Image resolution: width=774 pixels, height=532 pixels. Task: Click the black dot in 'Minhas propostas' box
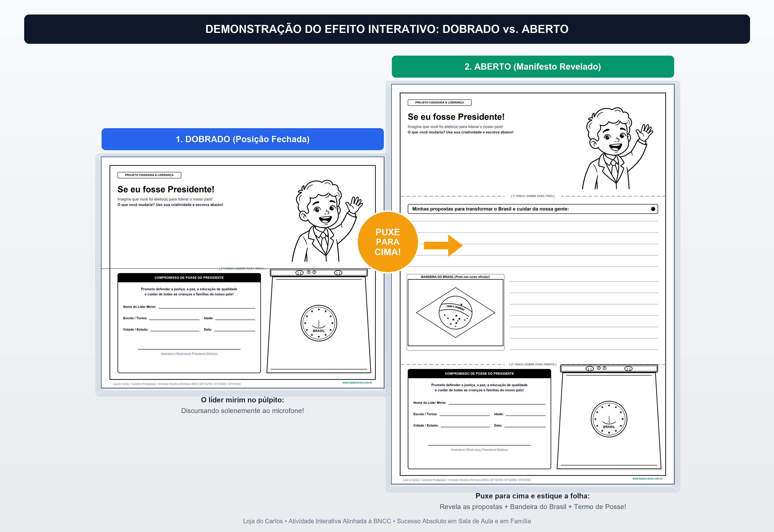tap(653, 209)
